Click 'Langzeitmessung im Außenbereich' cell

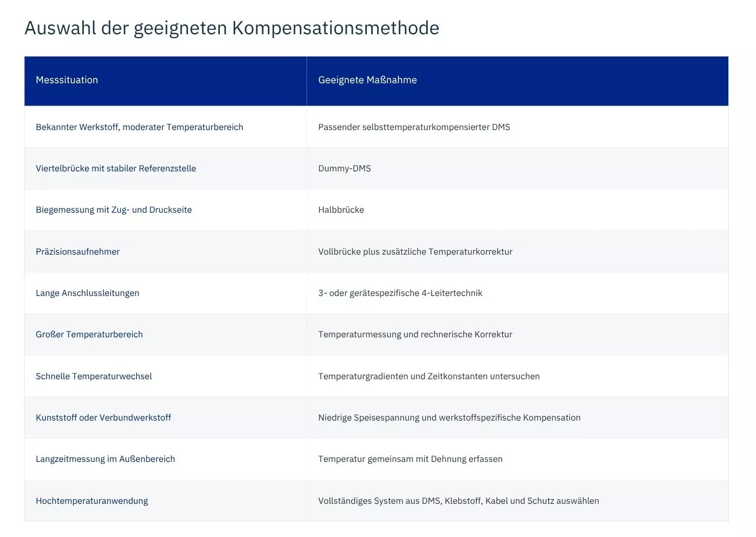(165, 459)
